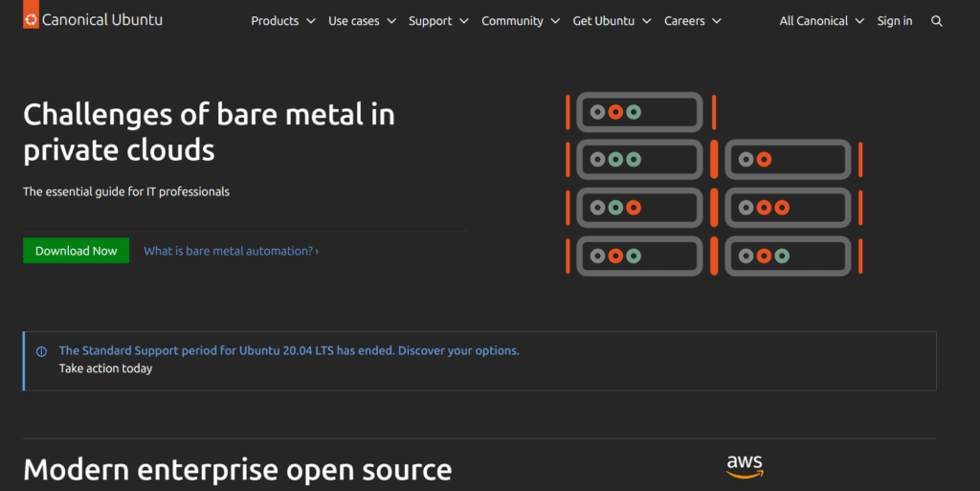Expand the Support chevron
Image resolution: width=980 pixels, height=491 pixels.
464,21
